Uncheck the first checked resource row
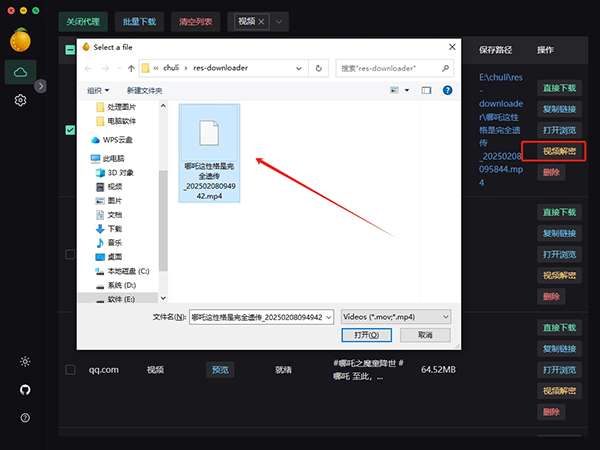600x450 pixels. pos(70,130)
